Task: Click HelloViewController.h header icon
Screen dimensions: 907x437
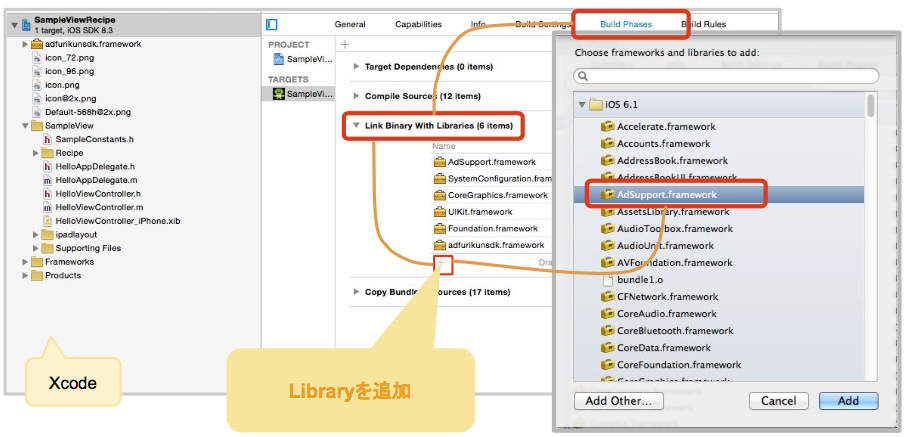Action: tap(47, 194)
